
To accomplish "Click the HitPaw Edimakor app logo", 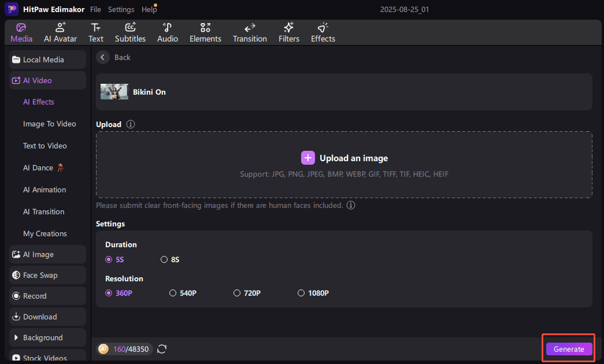I will 12,9.
